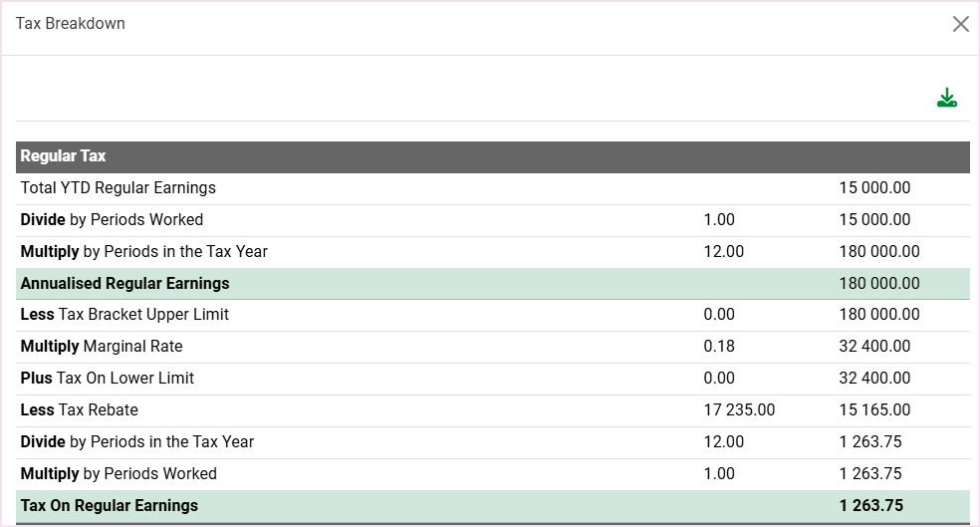980x527 pixels.
Task: Click the Less Tax Bracket Upper Limit label
Action: click(x=124, y=314)
